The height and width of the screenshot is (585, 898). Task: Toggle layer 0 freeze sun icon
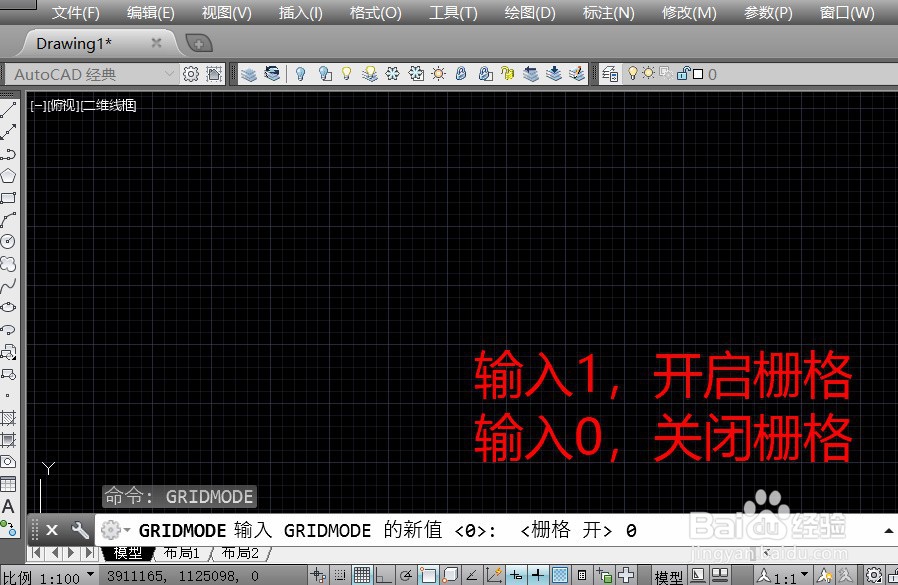648,73
